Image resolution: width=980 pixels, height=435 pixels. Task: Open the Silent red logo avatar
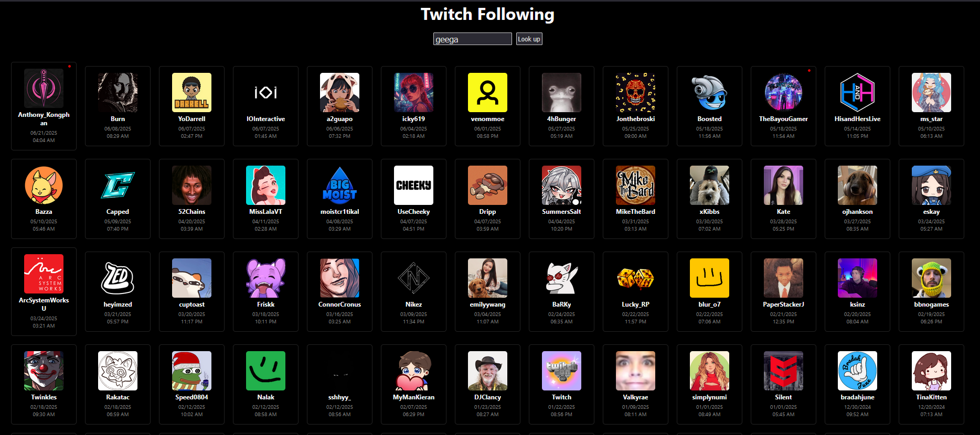pyautogui.click(x=783, y=371)
